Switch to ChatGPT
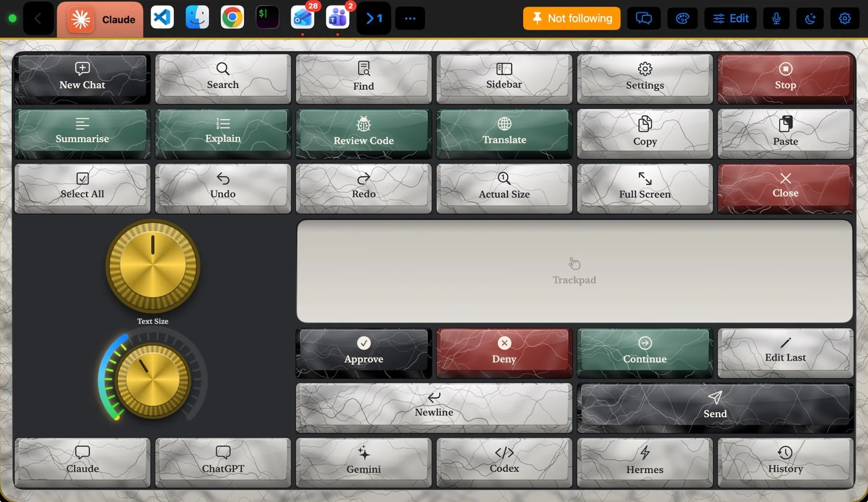The height and width of the screenshot is (502, 868). click(223, 462)
